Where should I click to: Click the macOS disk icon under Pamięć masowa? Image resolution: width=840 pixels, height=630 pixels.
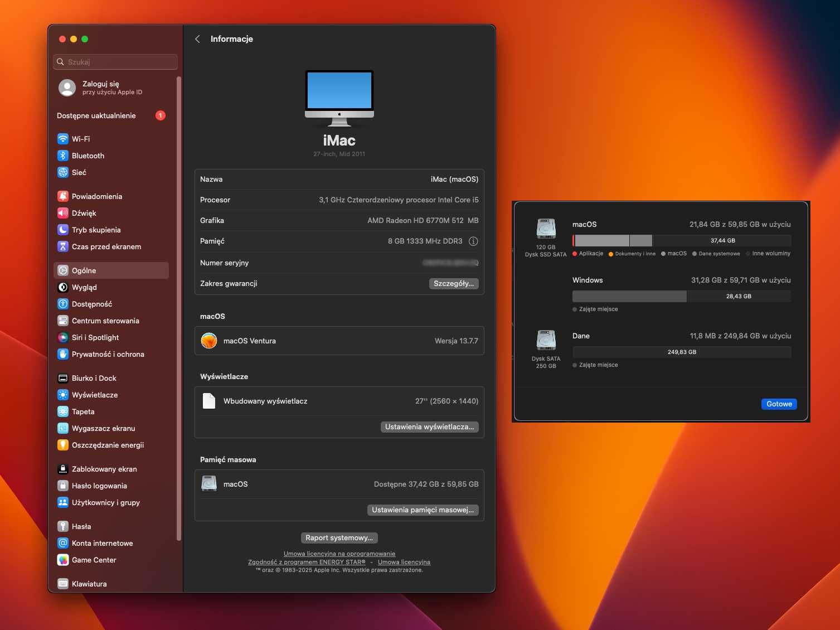[209, 484]
